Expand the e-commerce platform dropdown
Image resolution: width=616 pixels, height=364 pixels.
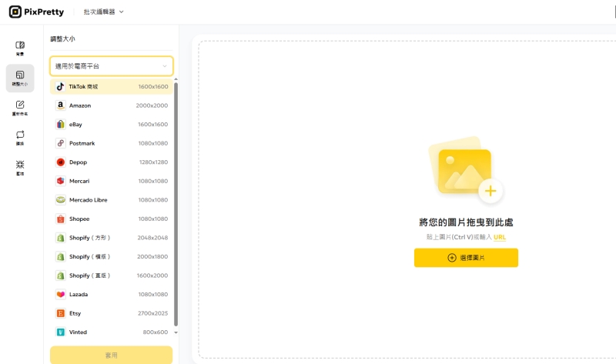(x=112, y=66)
